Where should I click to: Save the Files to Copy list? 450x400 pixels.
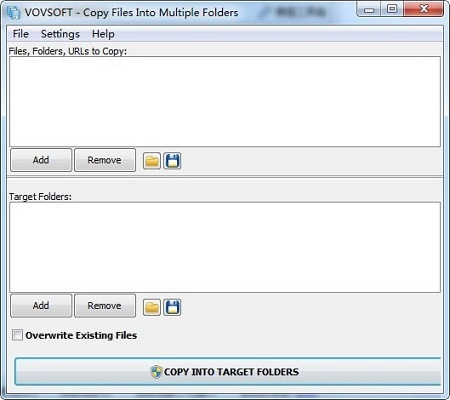pos(172,161)
